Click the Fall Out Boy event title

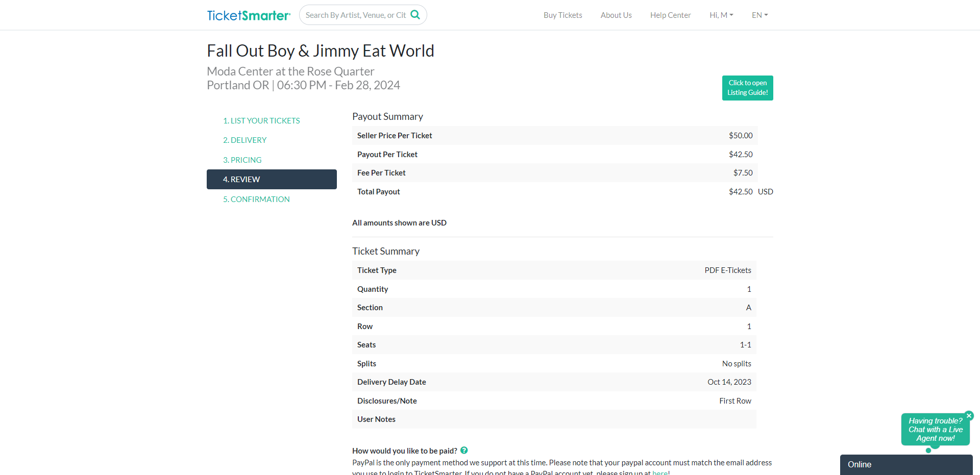(x=320, y=51)
